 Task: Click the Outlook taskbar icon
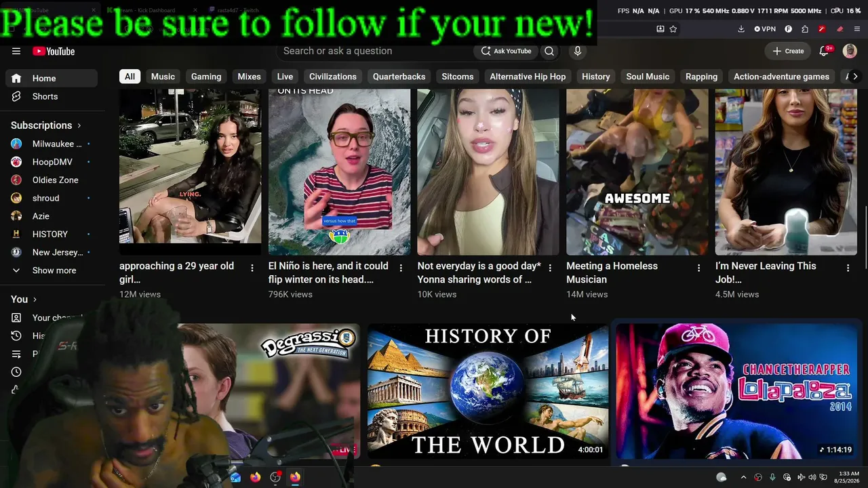235,477
